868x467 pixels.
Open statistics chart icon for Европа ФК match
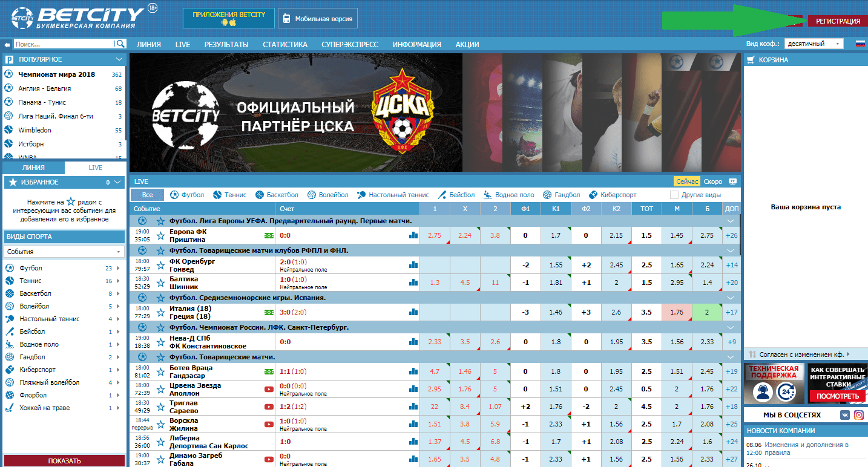pyautogui.click(x=413, y=235)
